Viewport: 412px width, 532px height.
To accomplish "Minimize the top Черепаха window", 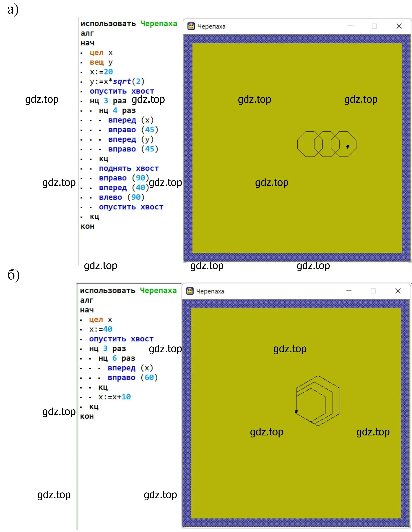I will coord(350,26).
